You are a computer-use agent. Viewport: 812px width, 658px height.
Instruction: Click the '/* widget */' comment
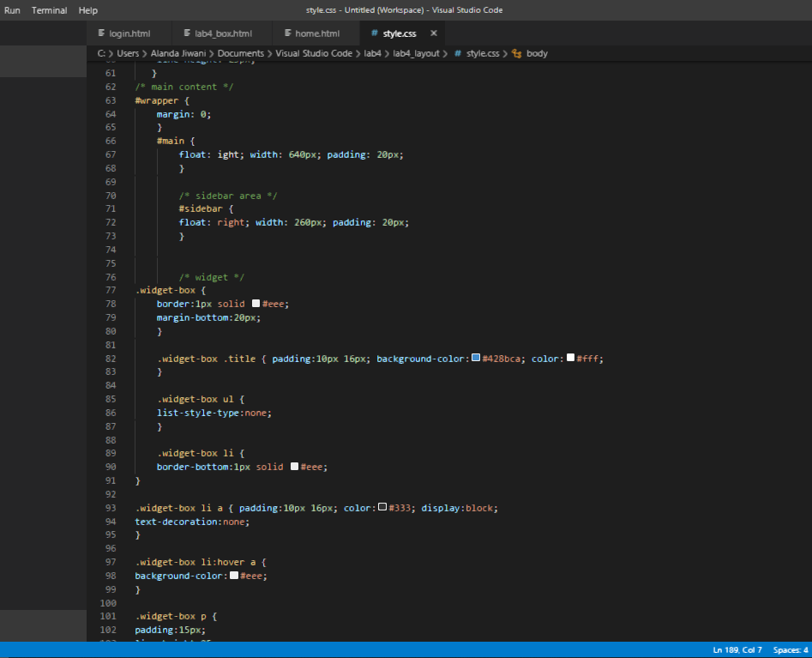point(211,277)
